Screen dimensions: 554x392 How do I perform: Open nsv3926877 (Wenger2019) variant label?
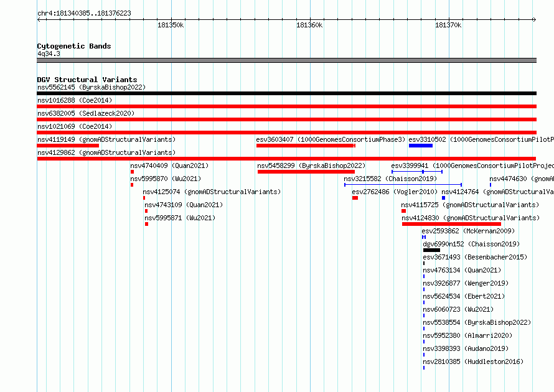coord(466,283)
